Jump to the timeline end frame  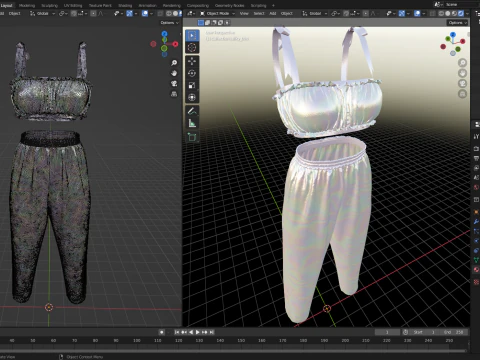[x=212, y=332]
